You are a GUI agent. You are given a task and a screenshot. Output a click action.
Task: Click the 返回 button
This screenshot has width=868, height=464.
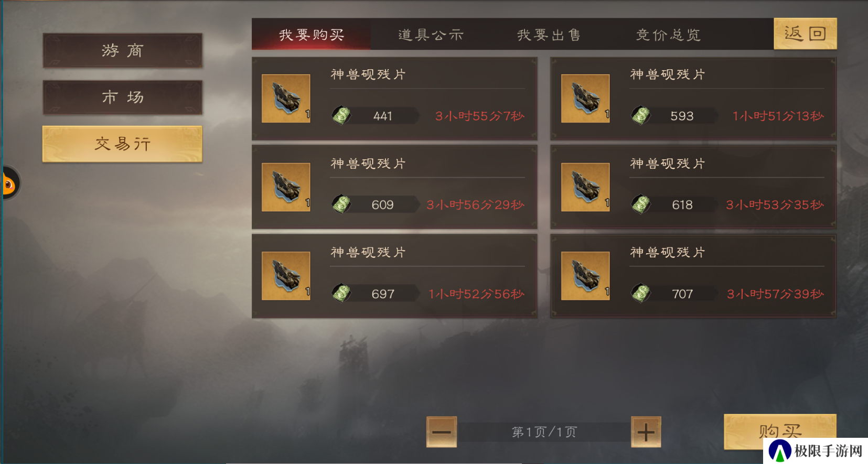pos(805,34)
